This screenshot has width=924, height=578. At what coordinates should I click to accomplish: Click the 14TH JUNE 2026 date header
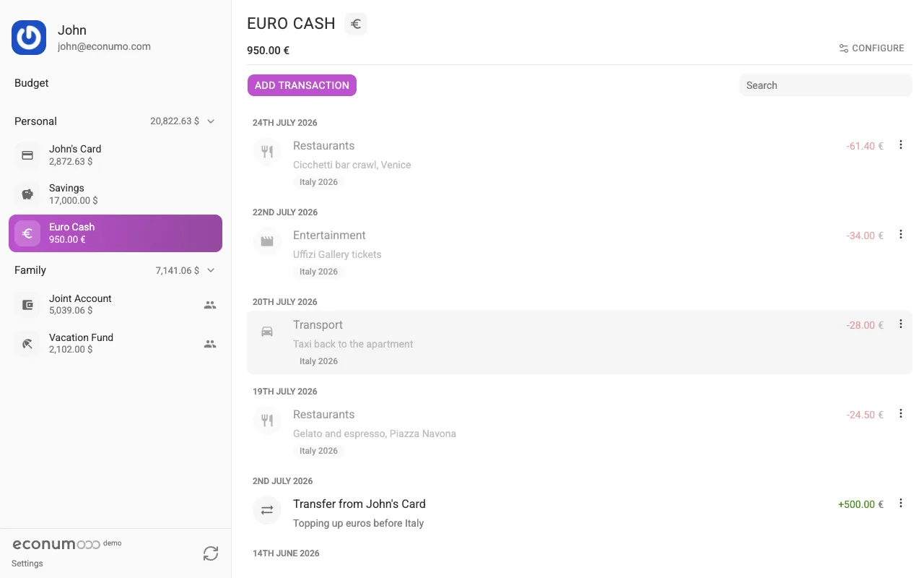pos(286,553)
